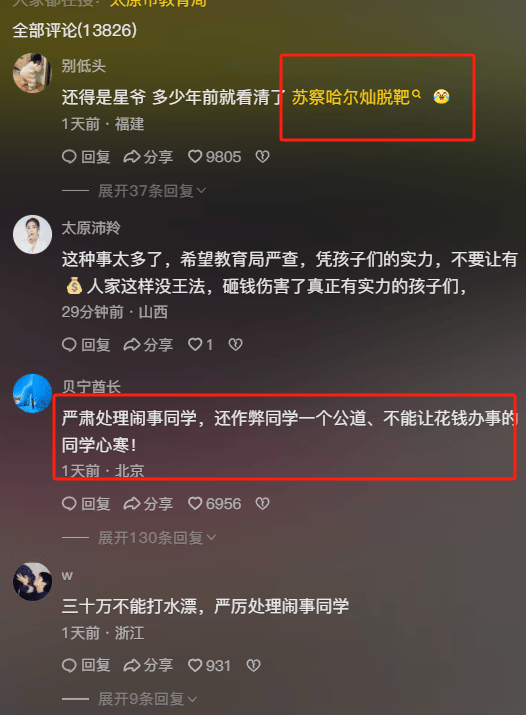
Task: Reply to 贝宁酋长's comment
Action: tap(86, 504)
